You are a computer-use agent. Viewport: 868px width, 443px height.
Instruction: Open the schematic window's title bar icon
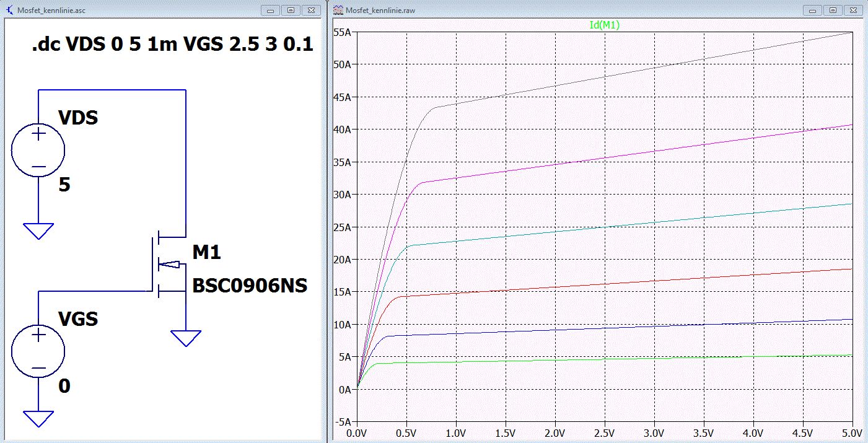9,10
